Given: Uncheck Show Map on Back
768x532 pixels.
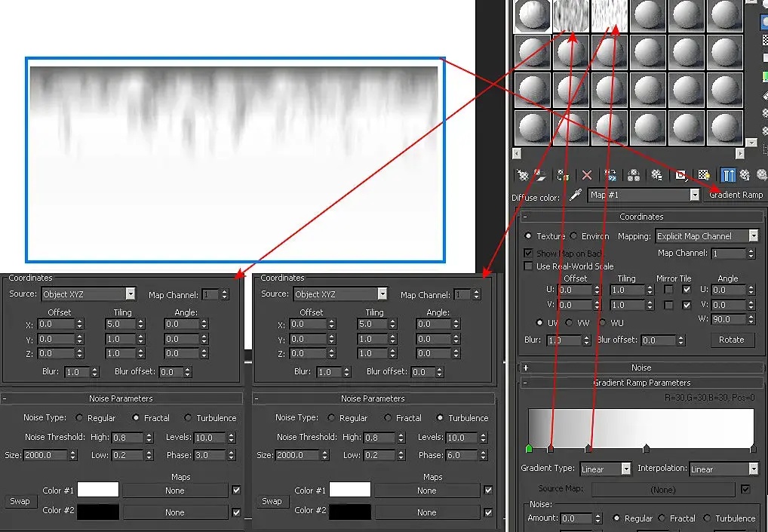Looking at the screenshot, I should coord(528,254).
